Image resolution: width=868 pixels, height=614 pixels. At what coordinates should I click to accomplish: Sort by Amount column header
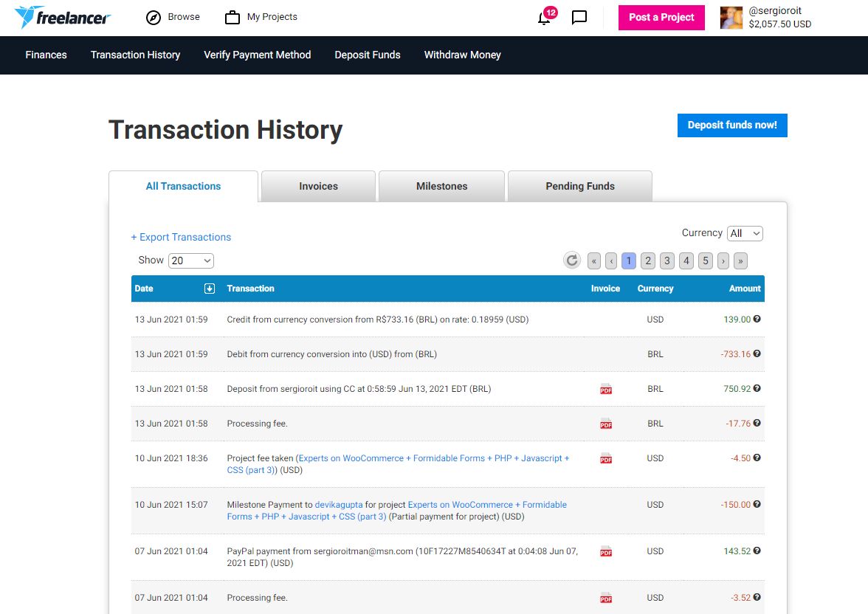click(745, 289)
